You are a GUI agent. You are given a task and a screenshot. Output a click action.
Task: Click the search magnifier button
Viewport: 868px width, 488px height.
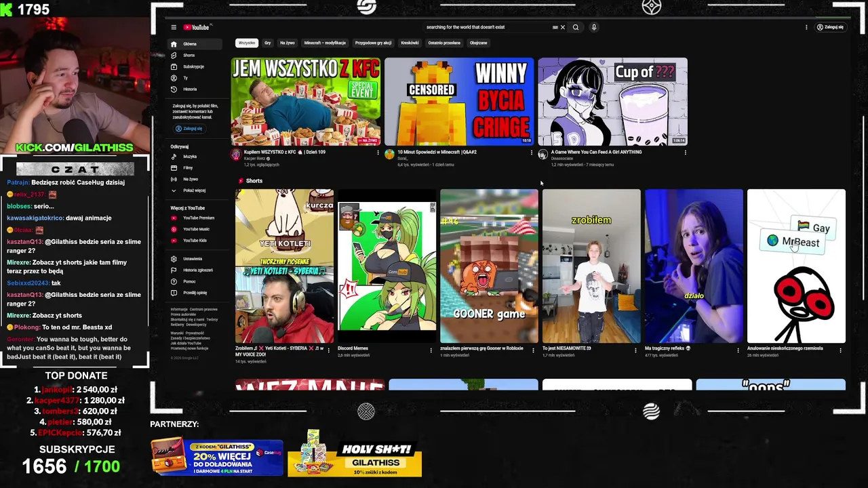point(576,27)
